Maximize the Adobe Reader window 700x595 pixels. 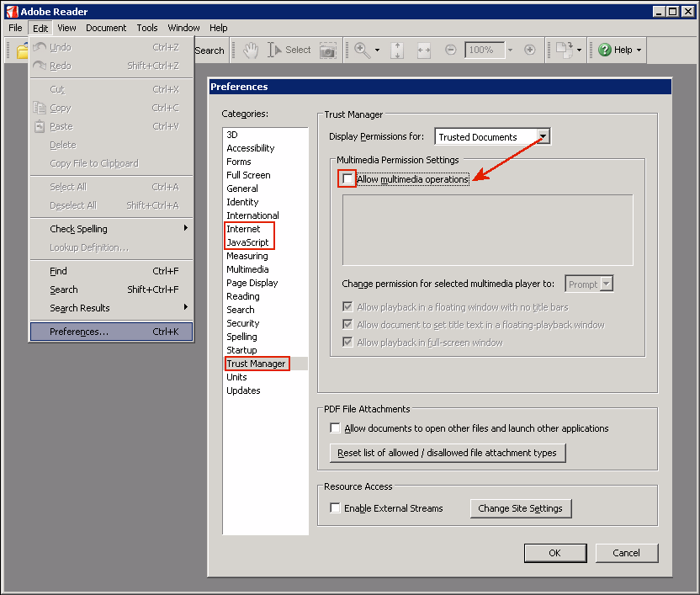[673, 11]
